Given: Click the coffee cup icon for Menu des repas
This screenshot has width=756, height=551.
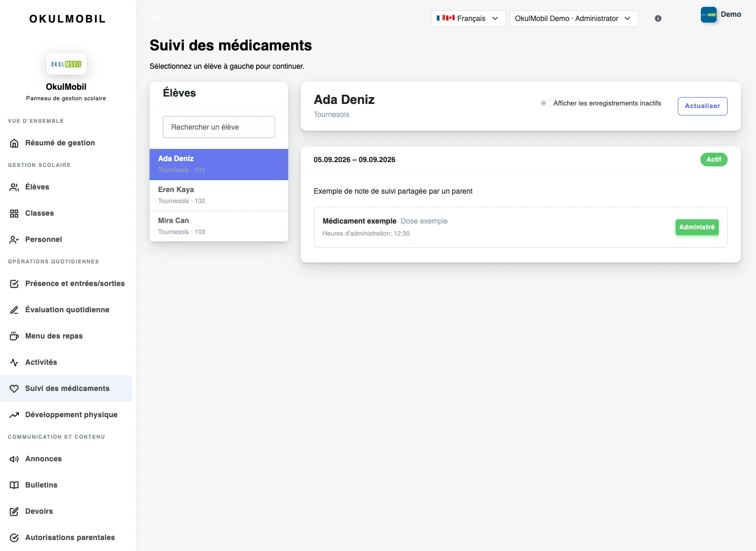Looking at the screenshot, I should pyautogui.click(x=14, y=336).
